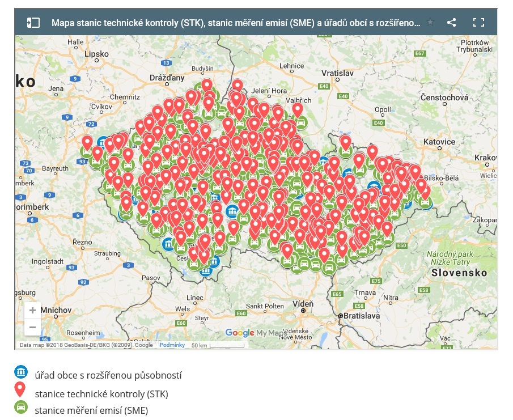Screen dimensions: 513x420
Task: Click the map data copyright notice
Action: pos(86,345)
